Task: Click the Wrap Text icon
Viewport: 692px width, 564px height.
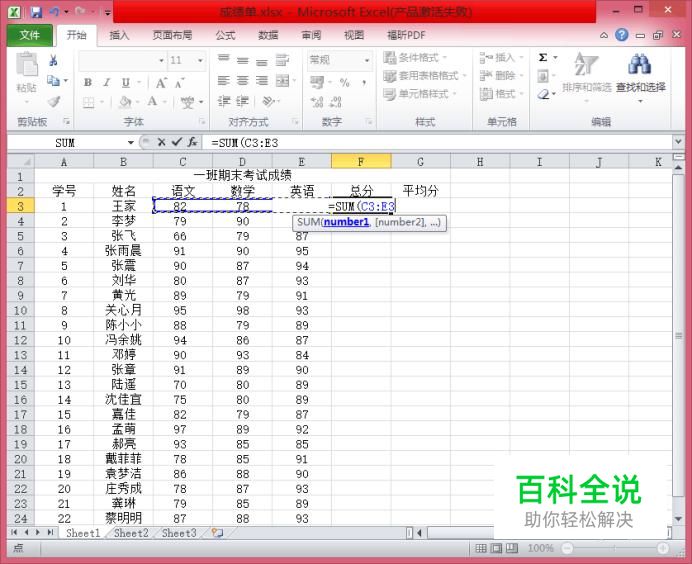Action: click(282, 60)
